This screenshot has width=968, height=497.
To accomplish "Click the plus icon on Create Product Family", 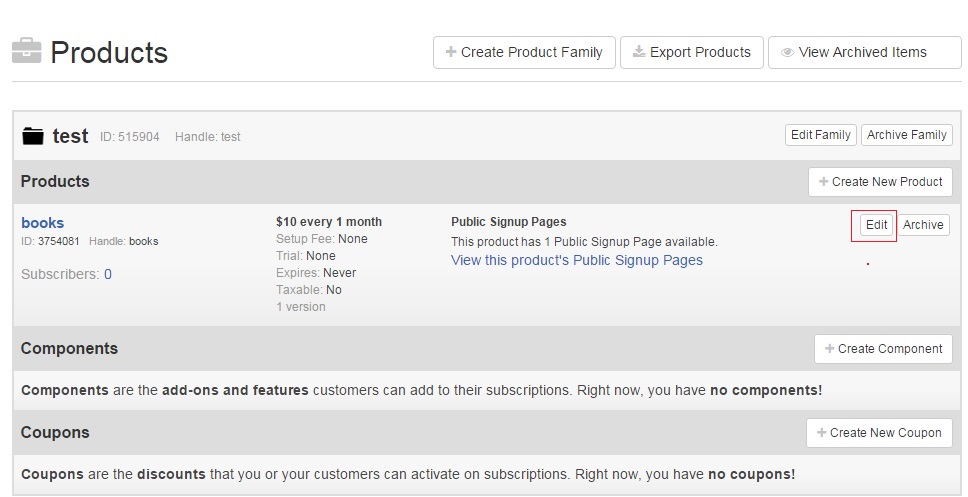I will (451, 52).
